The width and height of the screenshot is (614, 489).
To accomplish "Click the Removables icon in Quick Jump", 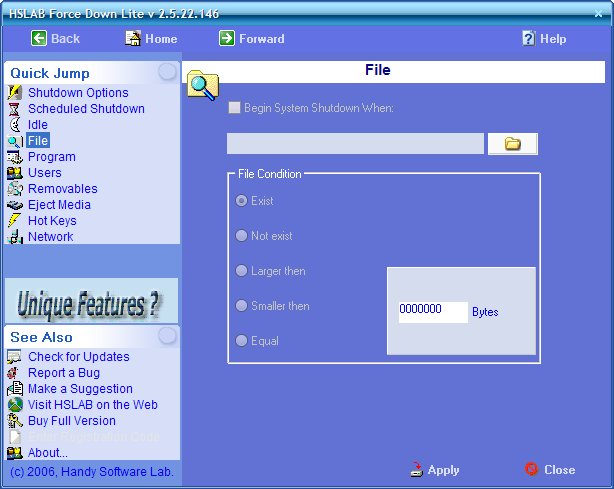I will click(x=14, y=189).
